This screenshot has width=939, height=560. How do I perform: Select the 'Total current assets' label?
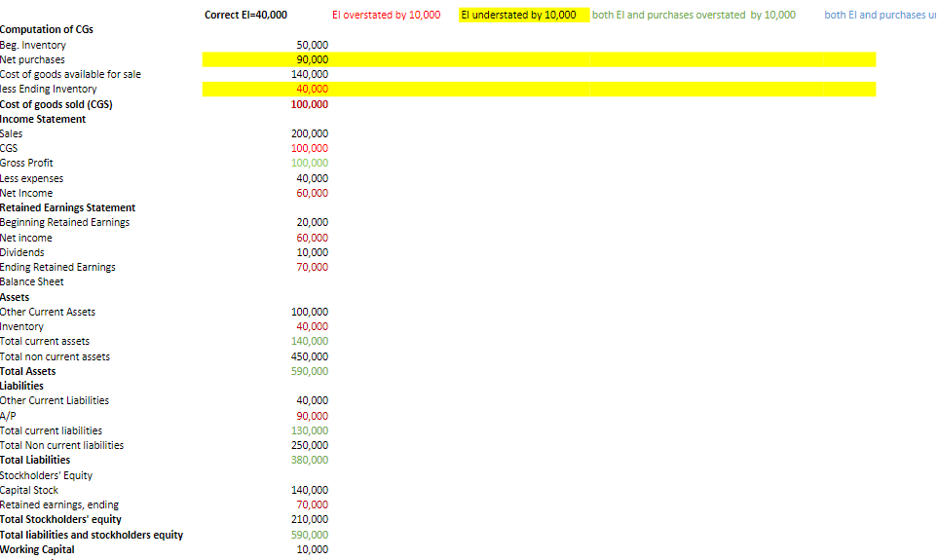(45, 342)
